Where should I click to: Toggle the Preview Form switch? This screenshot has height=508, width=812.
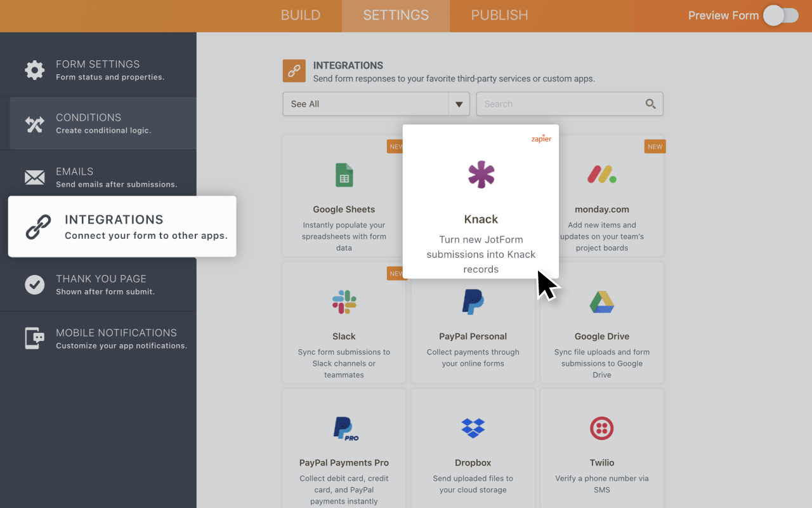(780, 16)
